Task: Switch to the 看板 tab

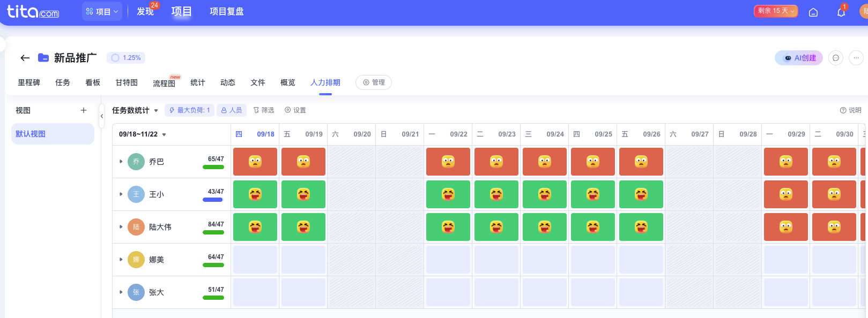Action: click(93, 82)
